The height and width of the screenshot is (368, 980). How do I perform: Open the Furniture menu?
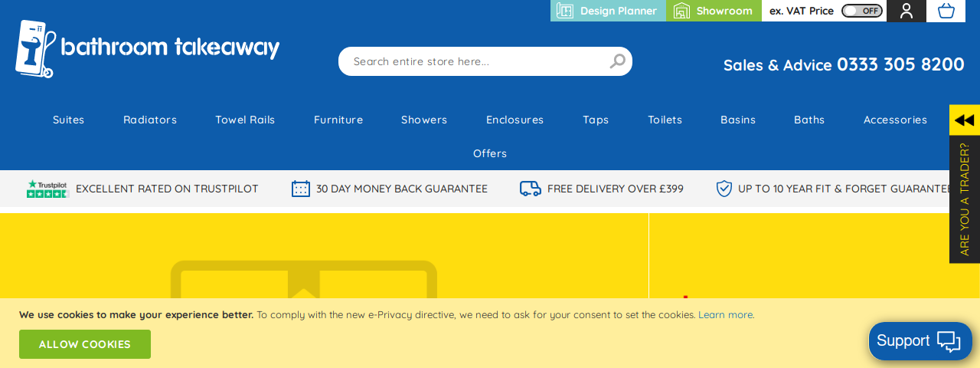tap(338, 120)
